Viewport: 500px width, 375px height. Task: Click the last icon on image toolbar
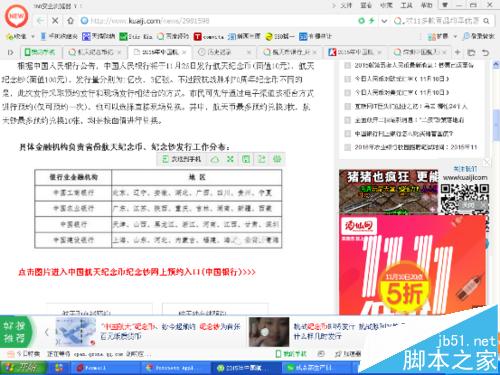(277, 159)
